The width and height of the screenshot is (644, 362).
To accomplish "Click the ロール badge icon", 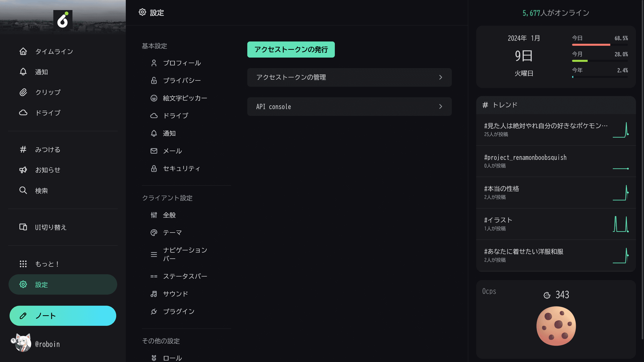I will coord(154,358).
